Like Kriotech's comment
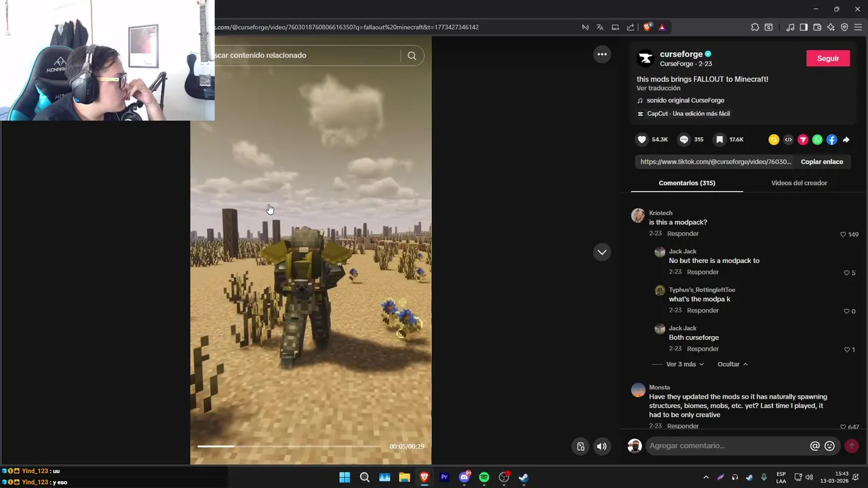This screenshot has height=488, width=868. tap(843, 235)
